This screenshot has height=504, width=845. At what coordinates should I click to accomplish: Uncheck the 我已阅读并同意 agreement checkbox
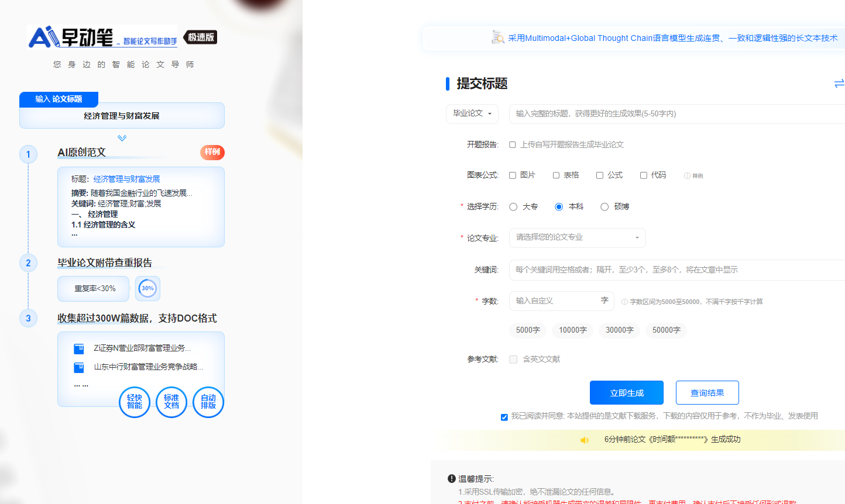pyautogui.click(x=504, y=417)
